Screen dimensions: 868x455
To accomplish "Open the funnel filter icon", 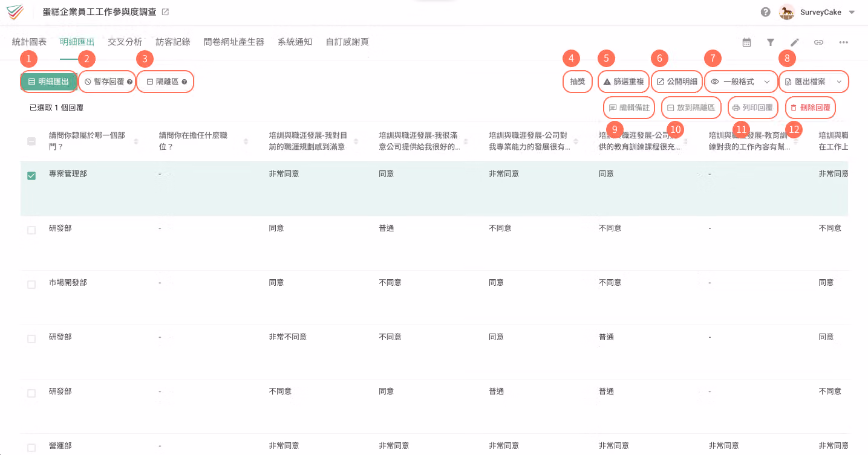I will point(771,42).
